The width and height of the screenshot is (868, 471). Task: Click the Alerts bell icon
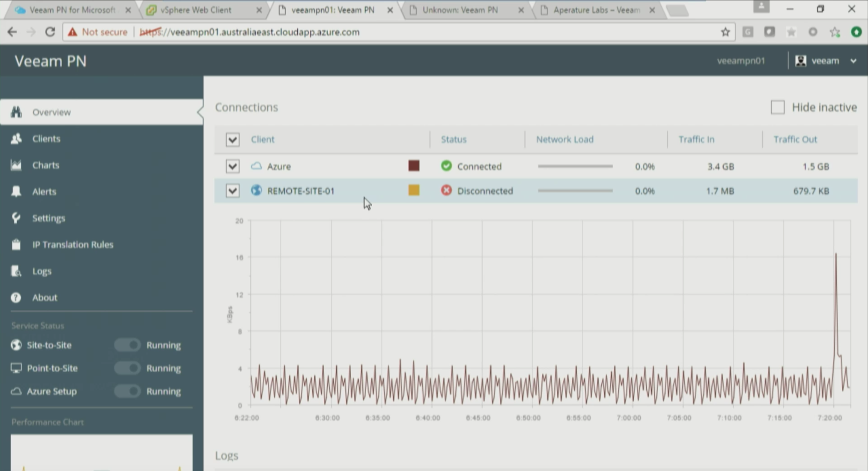coord(16,191)
